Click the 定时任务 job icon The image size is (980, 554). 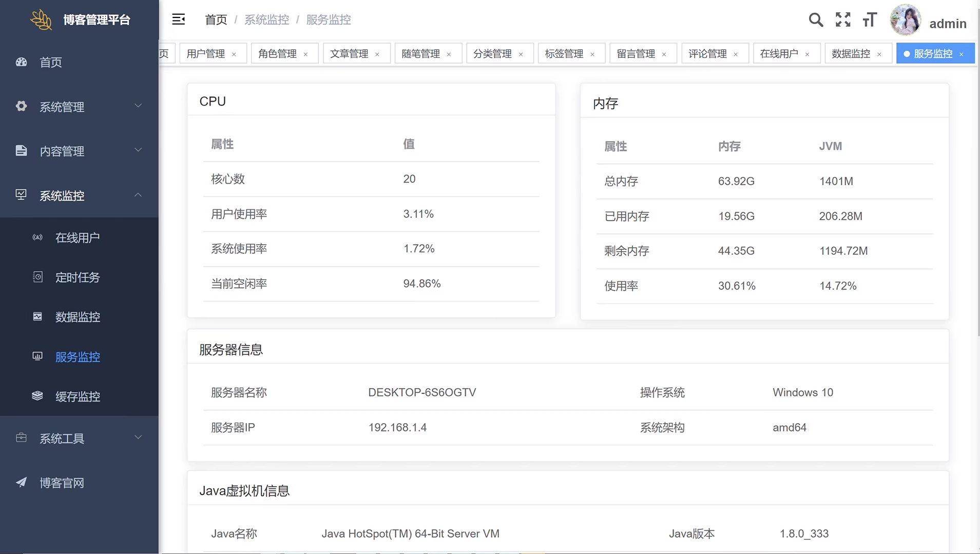37,277
